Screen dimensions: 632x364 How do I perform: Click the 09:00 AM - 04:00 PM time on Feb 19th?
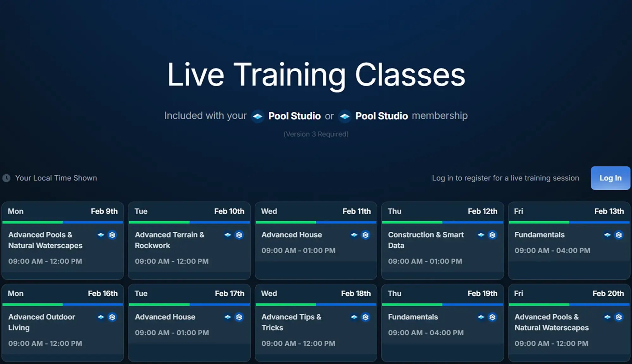coord(426,333)
